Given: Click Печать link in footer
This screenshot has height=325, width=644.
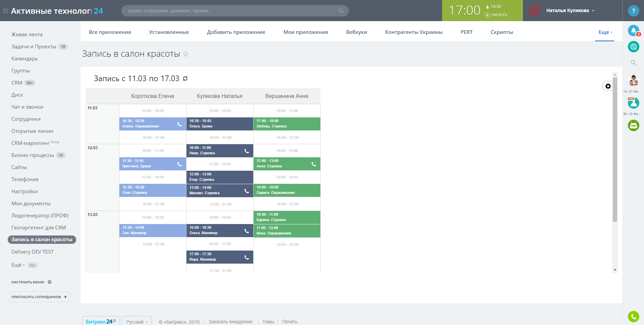Looking at the screenshot, I should pyautogui.click(x=290, y=322).
